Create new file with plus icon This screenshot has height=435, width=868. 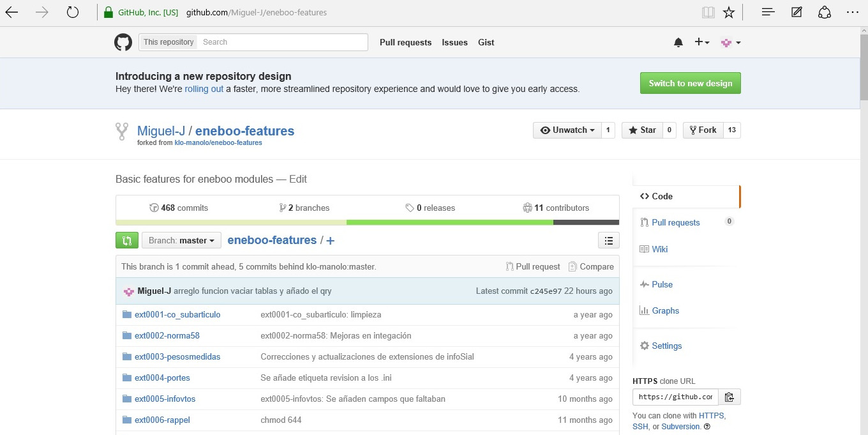tap(331, 241)
